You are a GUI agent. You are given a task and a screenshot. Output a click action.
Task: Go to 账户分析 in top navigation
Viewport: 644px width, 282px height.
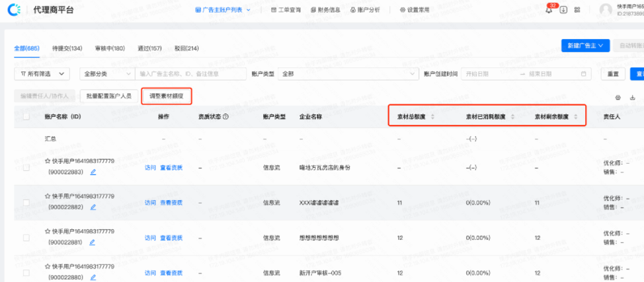365,10
